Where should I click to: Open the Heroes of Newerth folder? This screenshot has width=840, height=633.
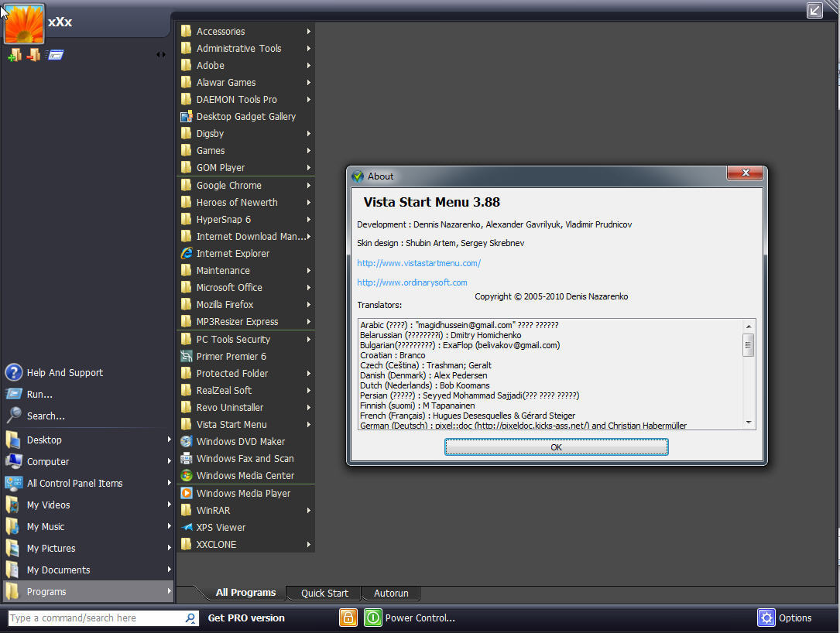pyautogui.click(x=246, y=203)
